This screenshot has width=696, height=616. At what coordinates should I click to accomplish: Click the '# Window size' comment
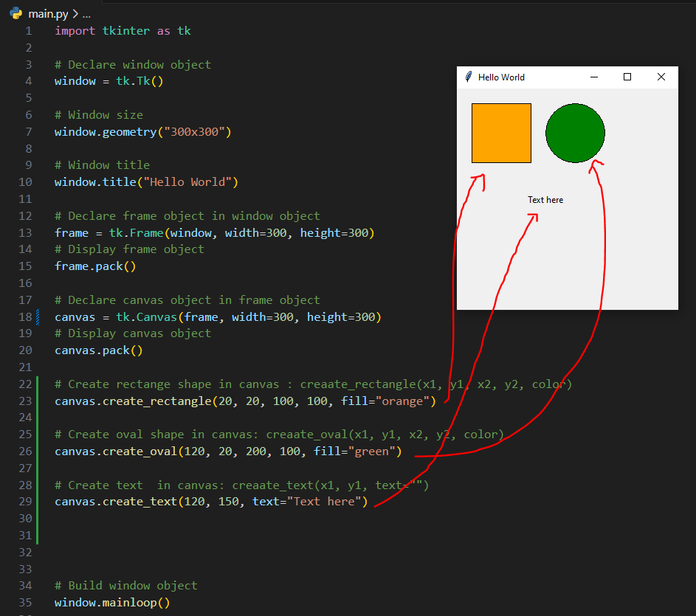point(99,115)
